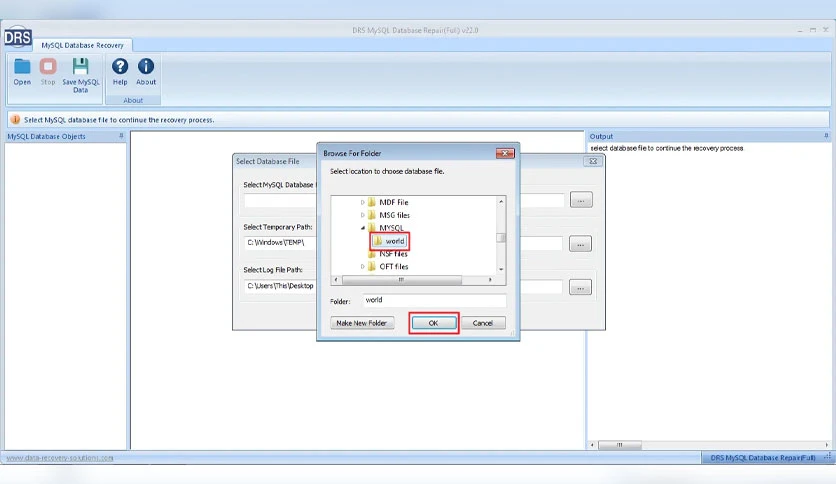Expand the MSG files folder node
The image size is (836, 484).
point(363,215)
